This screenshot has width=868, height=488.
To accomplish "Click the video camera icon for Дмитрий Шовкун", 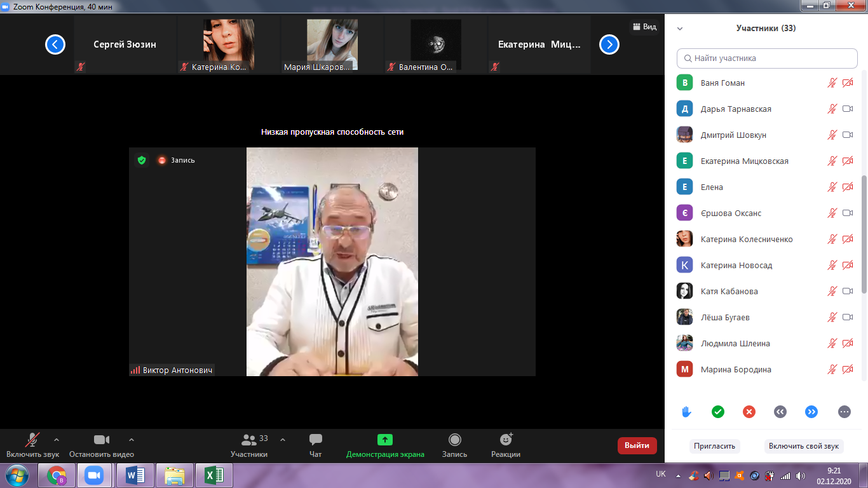I will pos(848,135).
